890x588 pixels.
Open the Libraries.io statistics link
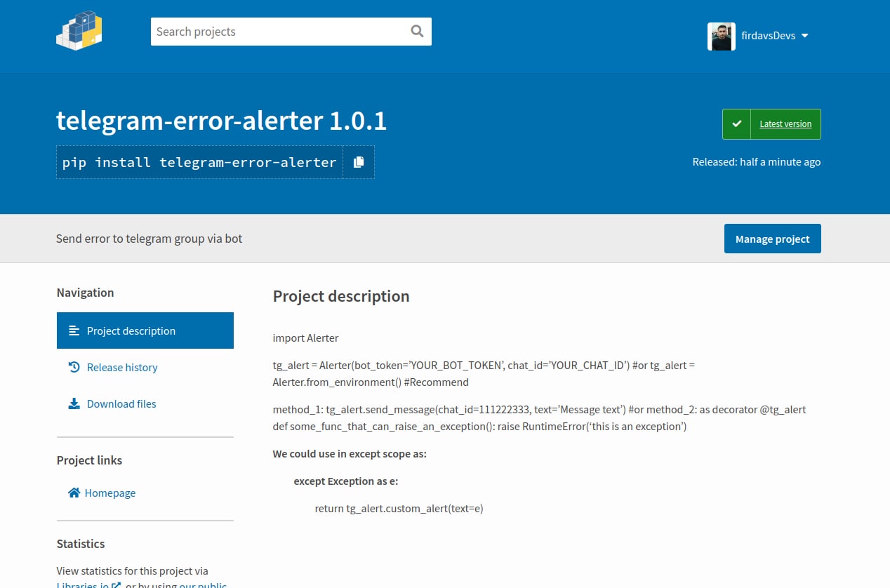click(x=84, y=585)
